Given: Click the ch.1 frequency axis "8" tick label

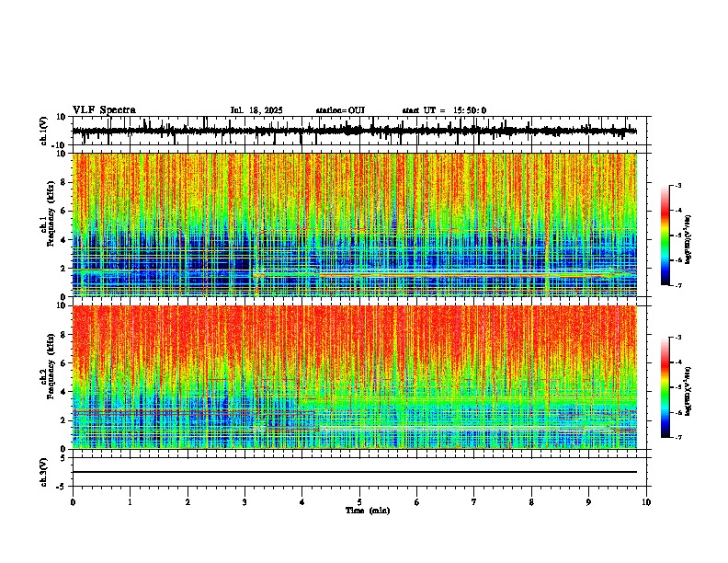Looking at the screenshot, I should [x=63, y=182].
